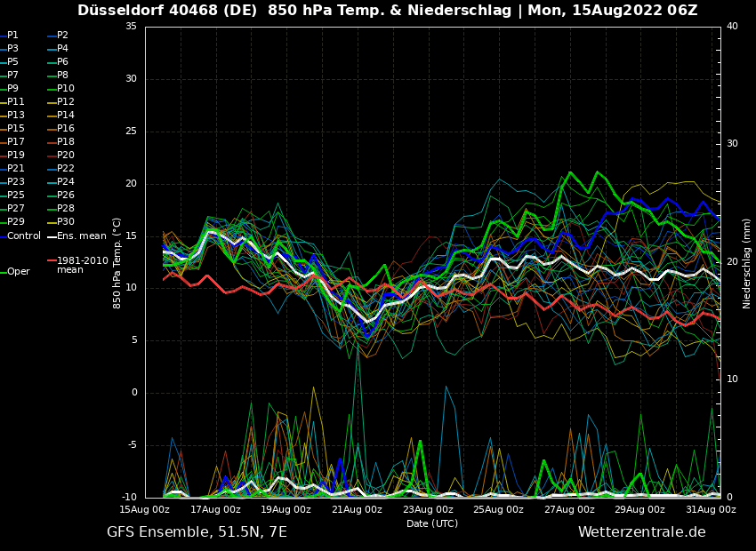Select the 1981-2010 mean legend entry
Image resolution: width=756 pixels, height=551 pixels.
82,265
